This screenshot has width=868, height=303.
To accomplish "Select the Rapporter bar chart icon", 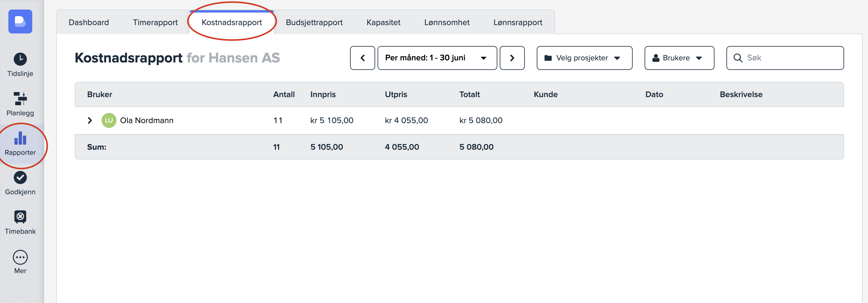I will 20,138.
